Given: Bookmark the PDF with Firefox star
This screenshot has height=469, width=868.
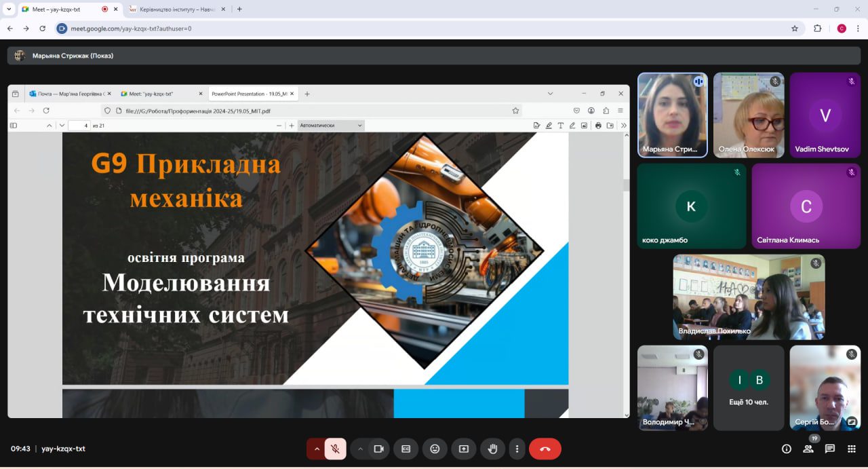Looking at the screenshot, I should tap(515, 110).
